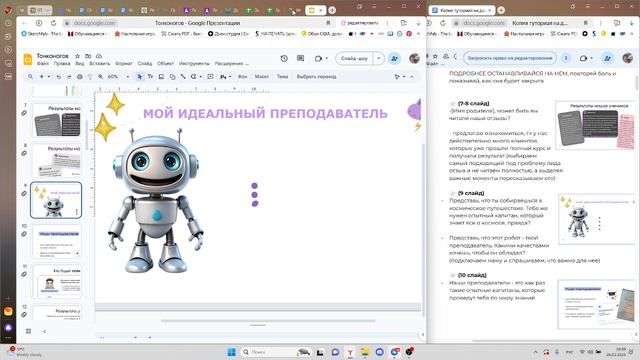
Task: Open the comments panel icon in Slides
Action: coord(300,58)
